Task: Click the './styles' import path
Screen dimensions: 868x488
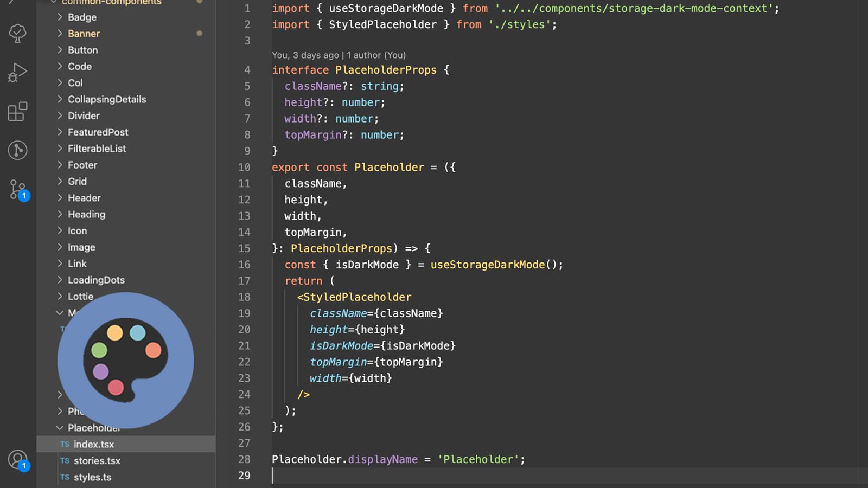Action: pos(519,25)
